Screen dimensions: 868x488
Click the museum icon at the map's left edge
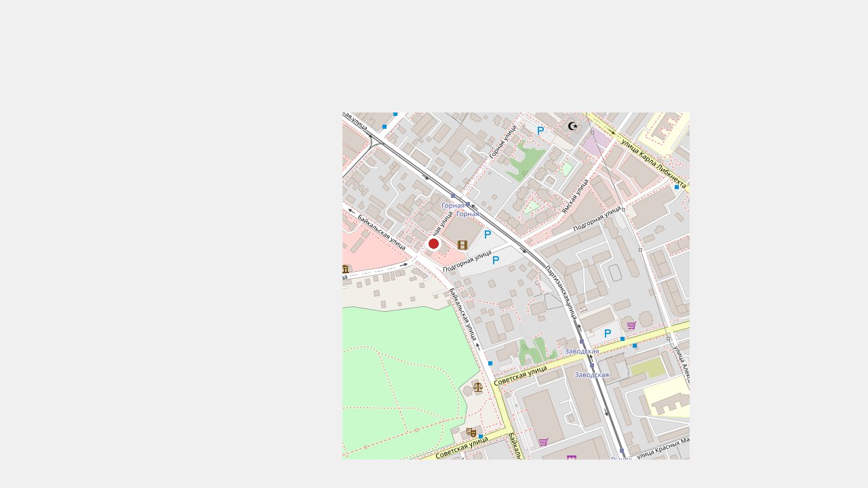[346, 270]
